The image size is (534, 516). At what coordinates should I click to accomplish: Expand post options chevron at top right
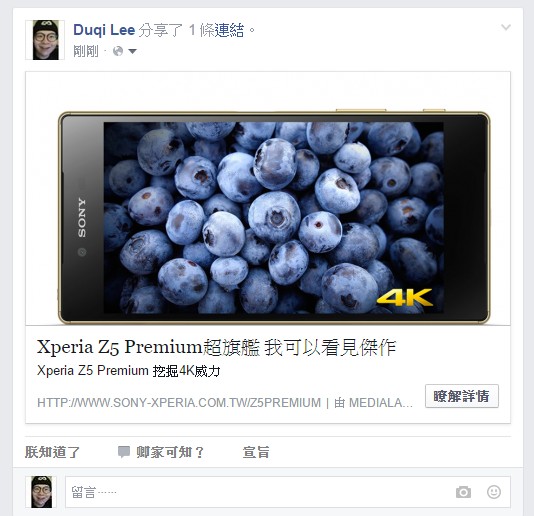pyautogui.click(x=506, y=27)
